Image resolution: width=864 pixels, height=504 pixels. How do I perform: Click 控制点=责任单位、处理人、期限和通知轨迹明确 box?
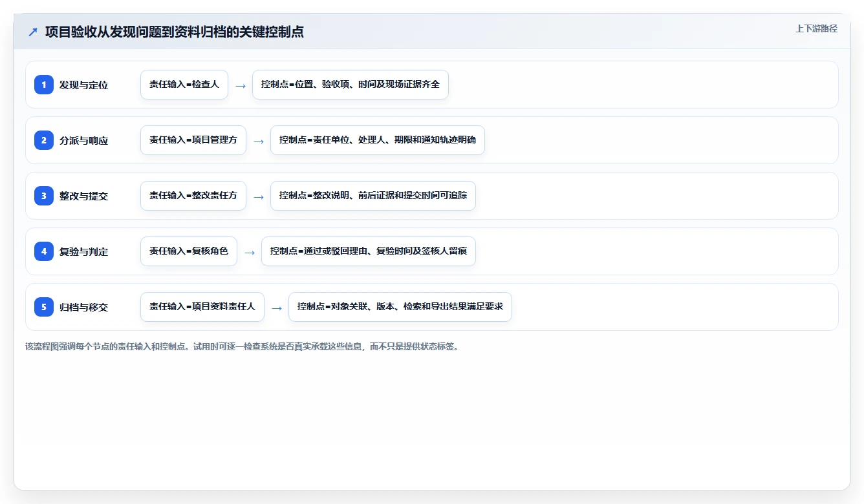click(x=378, y=140)
